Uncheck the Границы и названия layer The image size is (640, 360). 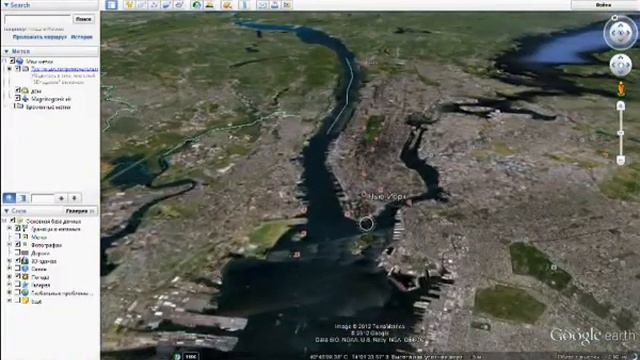(18, 229)
